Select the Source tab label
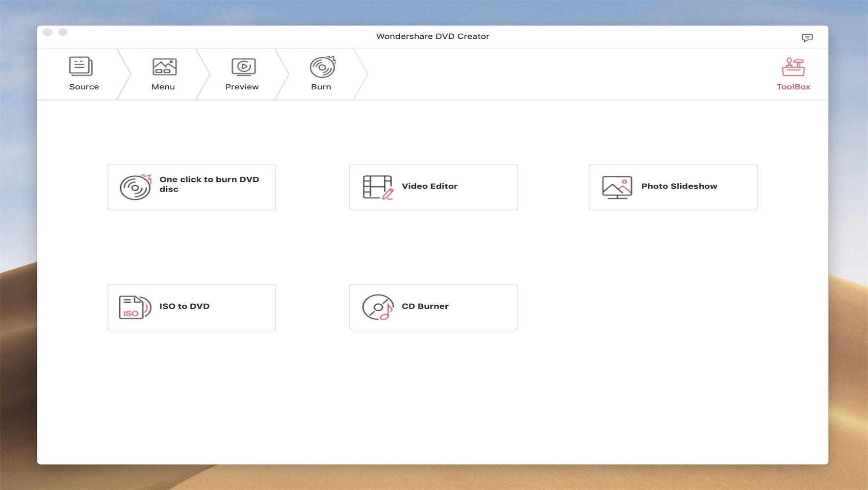868x490 pixels. point(84,87)
